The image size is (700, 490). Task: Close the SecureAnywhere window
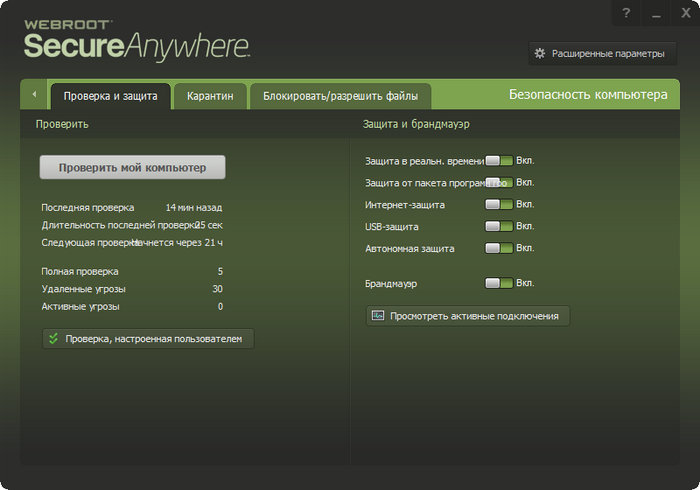(x=686, y=13)
